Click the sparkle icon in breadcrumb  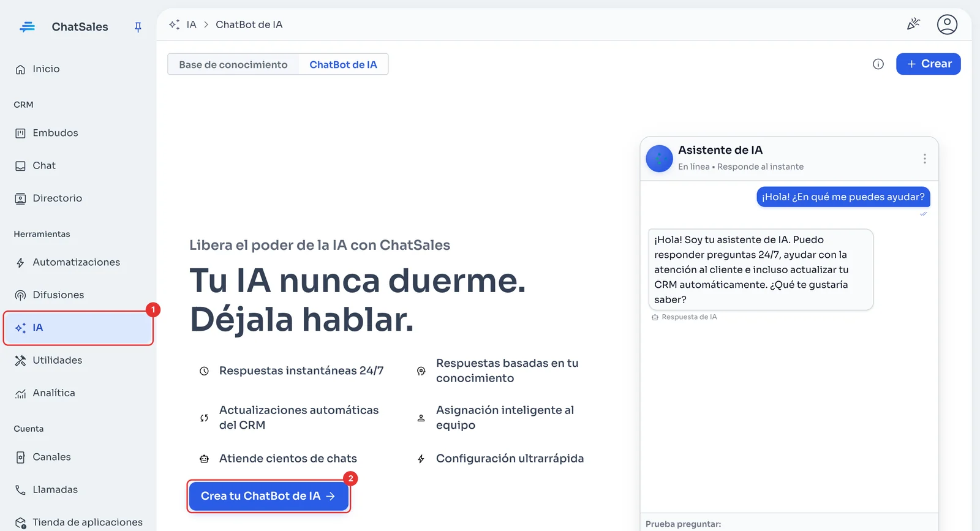[175, 24]
